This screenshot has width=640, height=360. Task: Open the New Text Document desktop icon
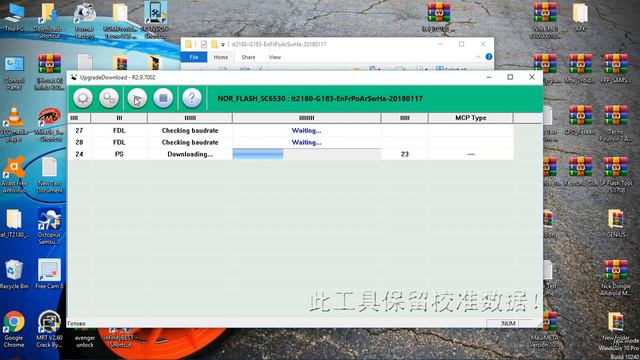(x=49, y=175)
